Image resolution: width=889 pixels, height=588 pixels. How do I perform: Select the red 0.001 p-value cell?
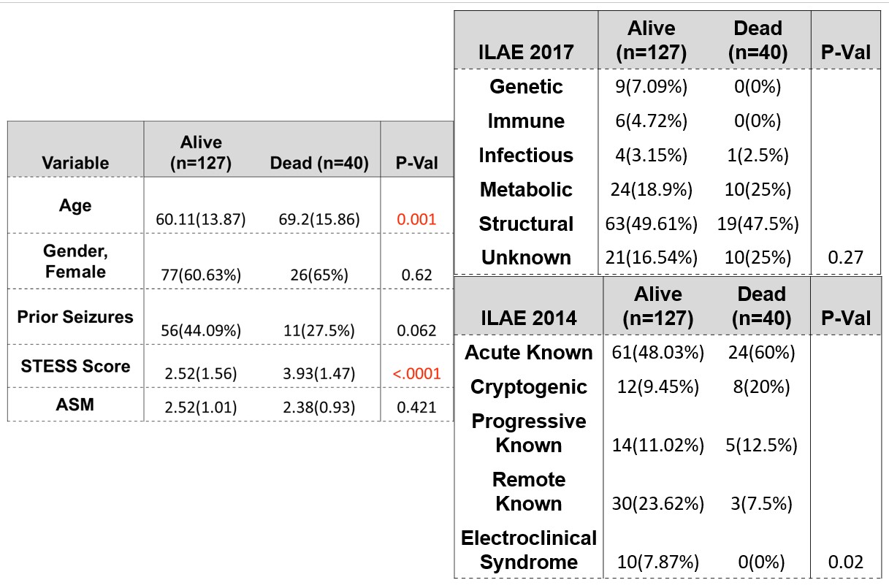coord(416,218)
